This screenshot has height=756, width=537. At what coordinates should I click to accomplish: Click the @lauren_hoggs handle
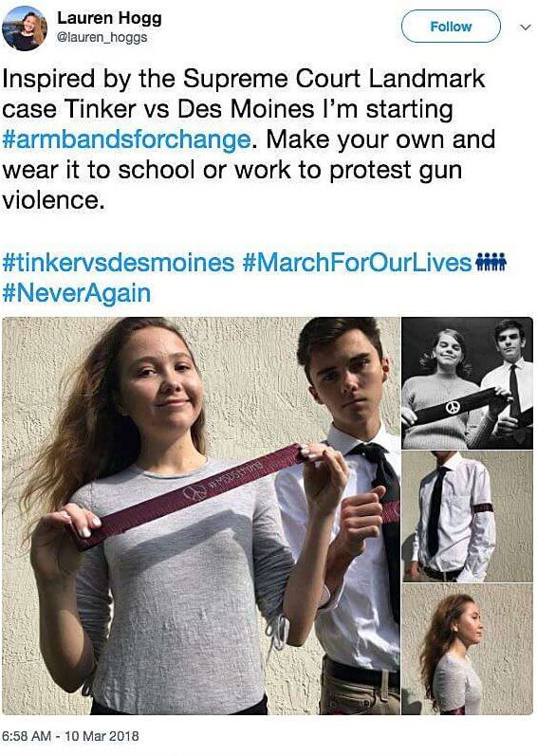click(102, 37)
